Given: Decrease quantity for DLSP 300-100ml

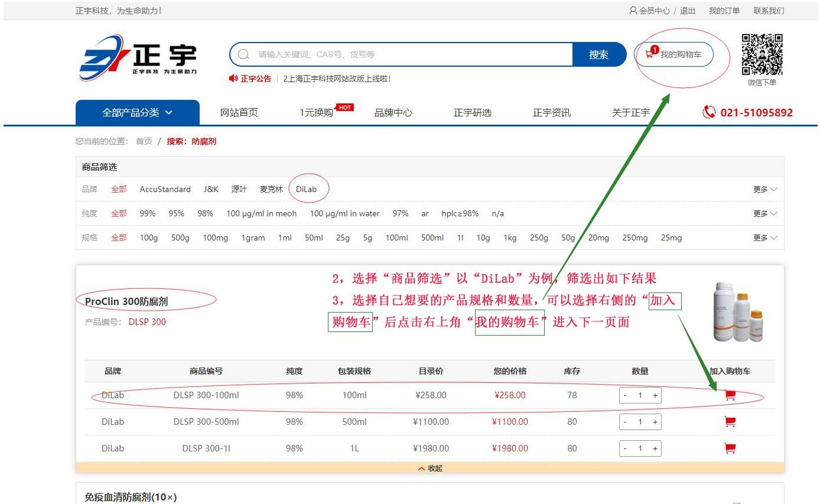Looking at the screenshot, I should tap(625, 395).
